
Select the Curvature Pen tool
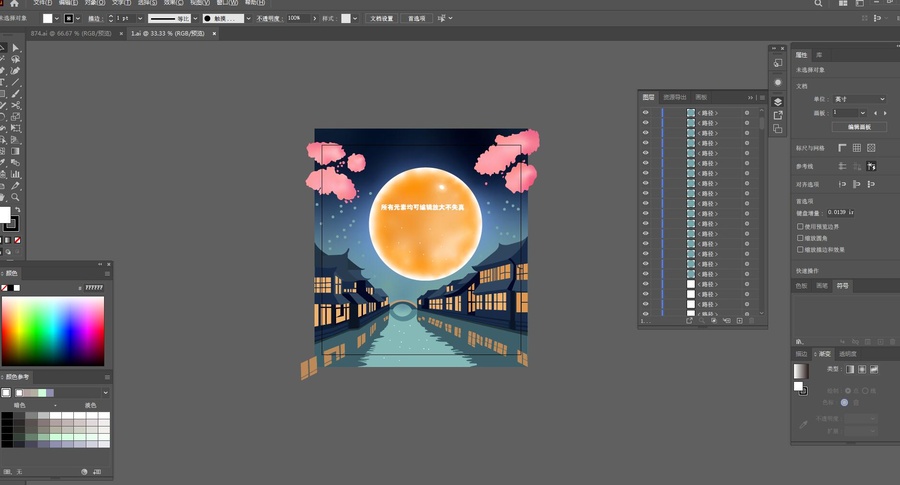(15, 71)
